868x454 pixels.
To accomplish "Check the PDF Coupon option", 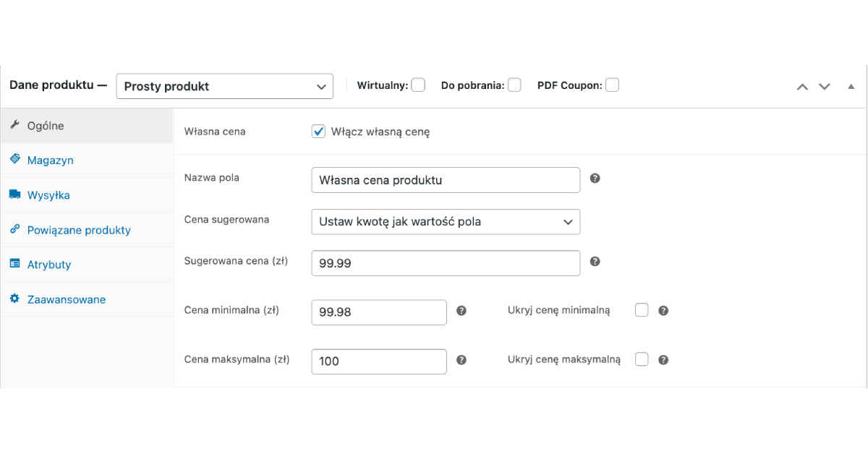I will [x=612, y=85].
